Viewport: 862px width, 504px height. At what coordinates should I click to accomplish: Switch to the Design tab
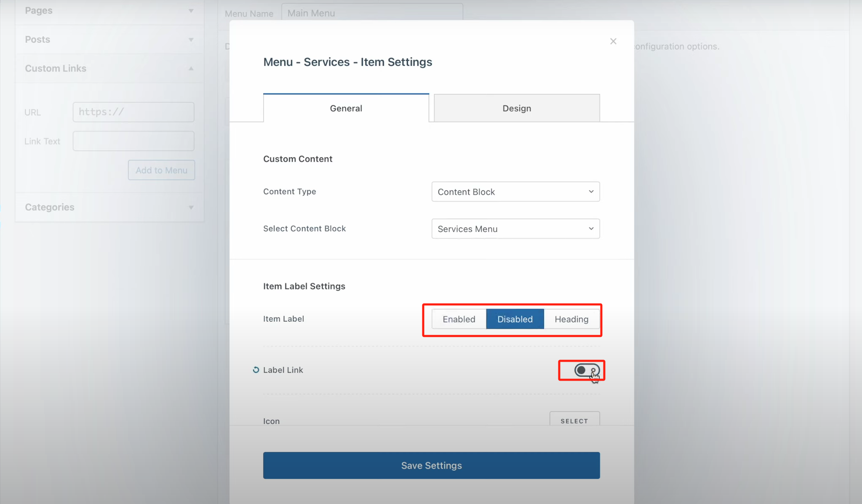(x=517, y=108)
